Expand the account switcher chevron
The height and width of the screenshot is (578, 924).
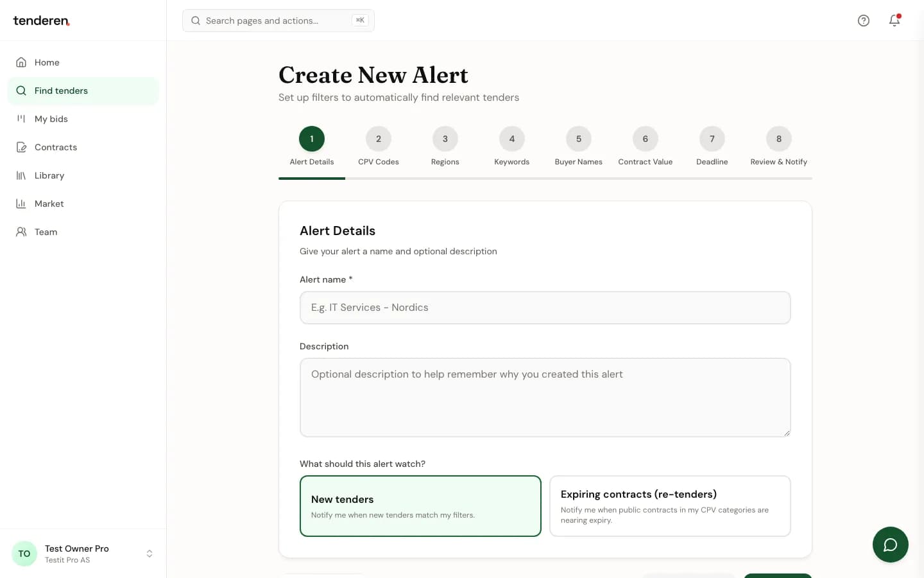pyautogui.click(x=150, y=554)
